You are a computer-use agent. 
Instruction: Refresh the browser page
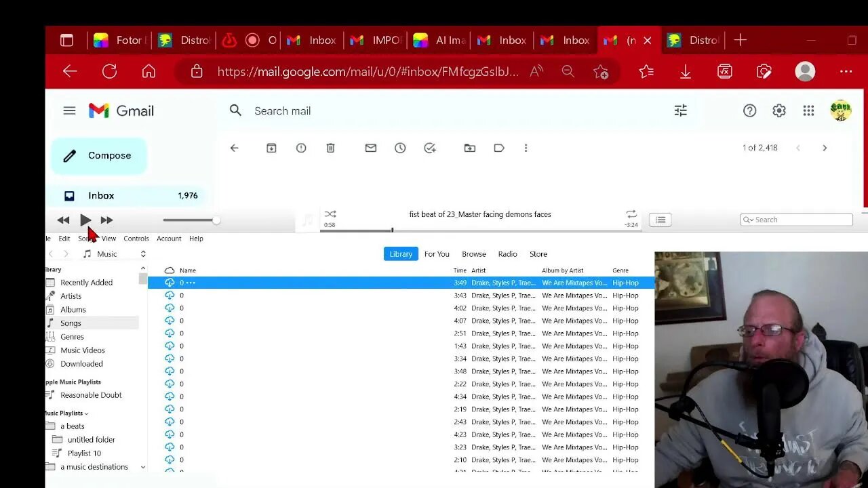coord(109,71)
